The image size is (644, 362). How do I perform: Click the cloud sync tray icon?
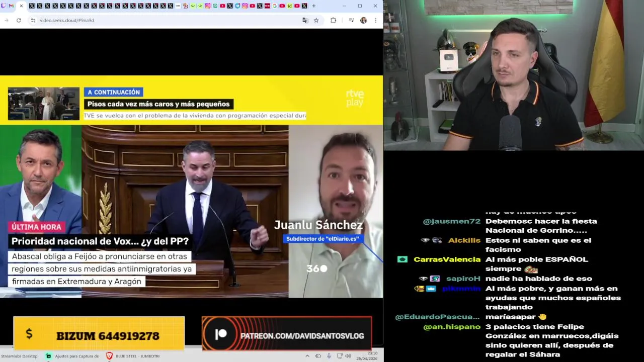click(x=318, y=356)
